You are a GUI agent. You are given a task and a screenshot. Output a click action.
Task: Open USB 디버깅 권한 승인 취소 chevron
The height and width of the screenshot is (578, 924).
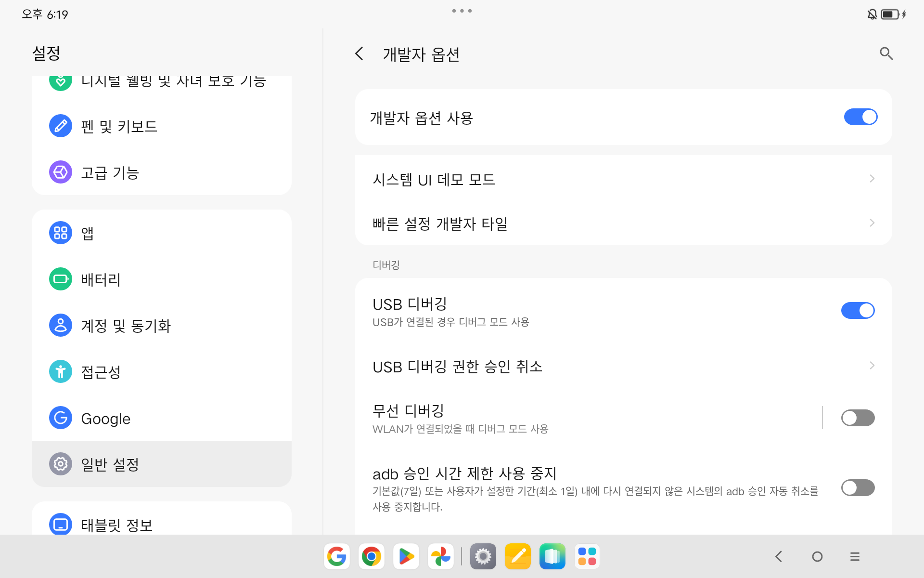coord(872,366)
